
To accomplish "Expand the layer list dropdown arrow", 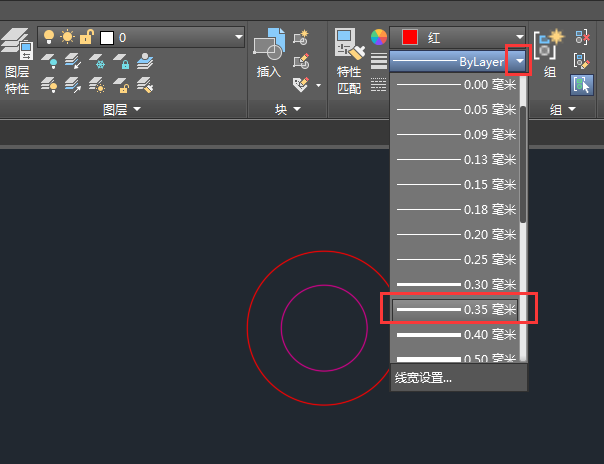I will pyautogui.click(x=238, y=37).
